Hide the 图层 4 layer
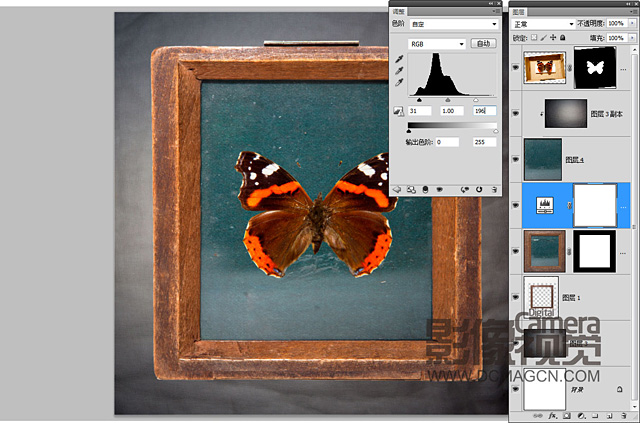Image resolution: width=640 pixels, height=423 pixels. (516, 159)
